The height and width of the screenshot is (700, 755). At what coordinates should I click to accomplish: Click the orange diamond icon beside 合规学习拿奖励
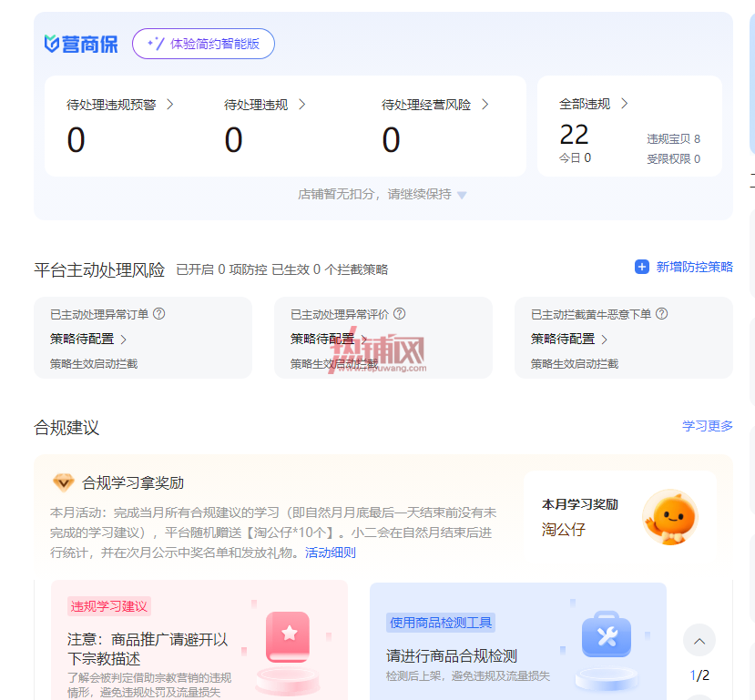63,482
